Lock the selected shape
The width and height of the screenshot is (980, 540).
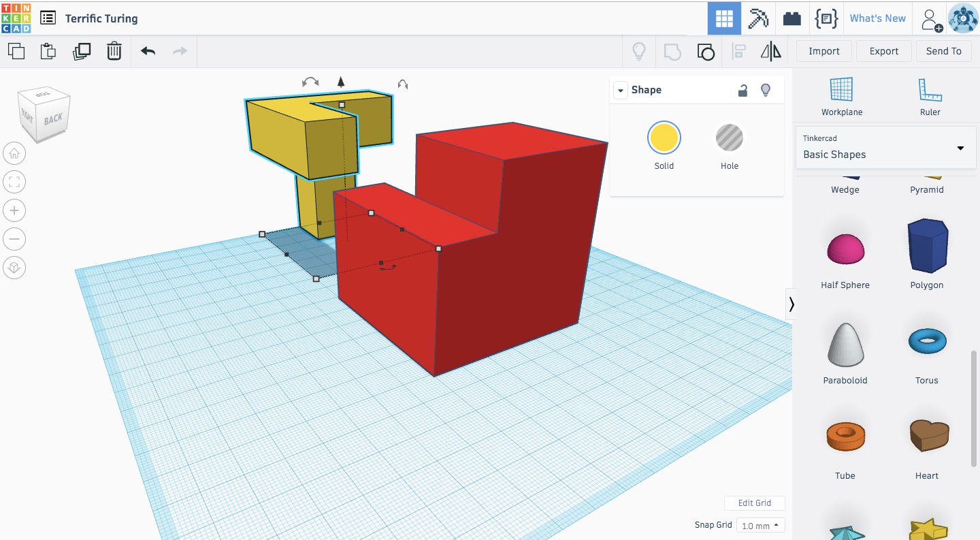(742, 90)
